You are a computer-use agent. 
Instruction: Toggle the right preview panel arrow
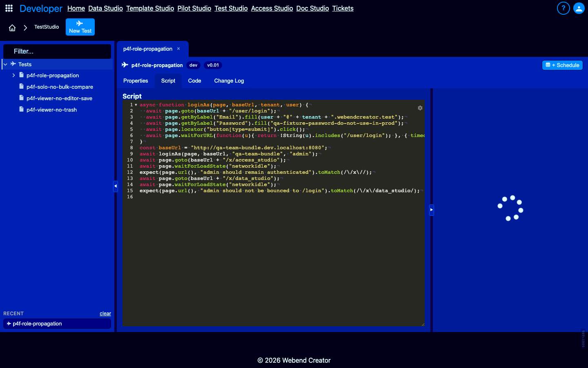(431, 210)
